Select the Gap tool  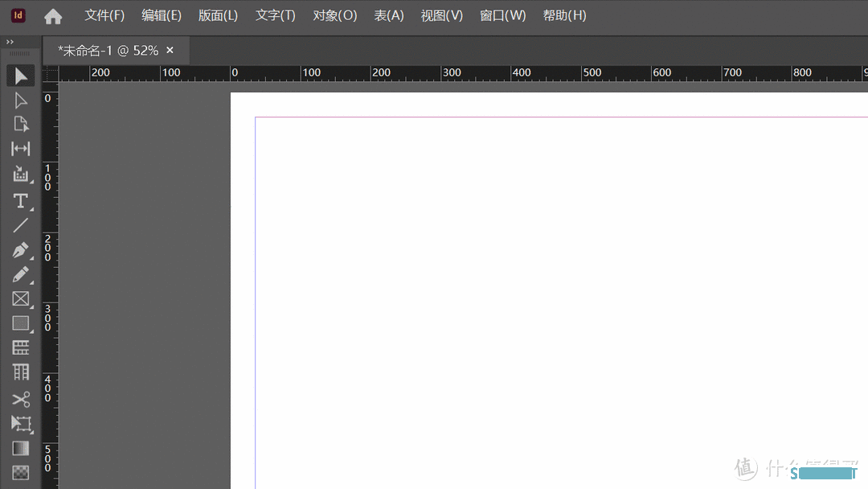click(x=20, y=149)
